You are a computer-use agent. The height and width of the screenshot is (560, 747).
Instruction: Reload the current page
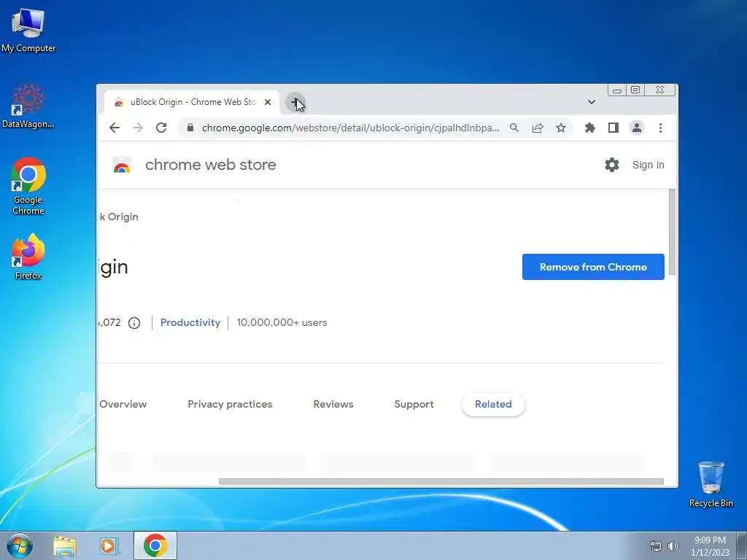pos(161,128)
